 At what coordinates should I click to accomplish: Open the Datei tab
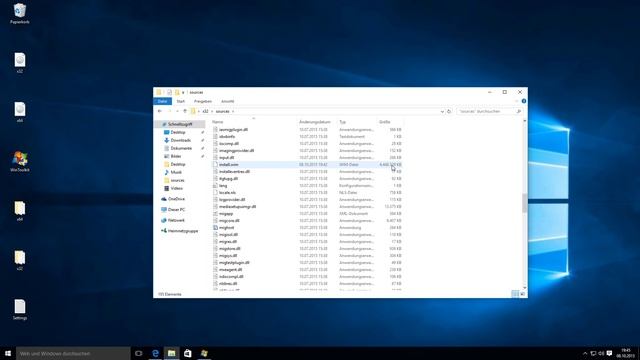pyautogui.click(x=162, y=101)
